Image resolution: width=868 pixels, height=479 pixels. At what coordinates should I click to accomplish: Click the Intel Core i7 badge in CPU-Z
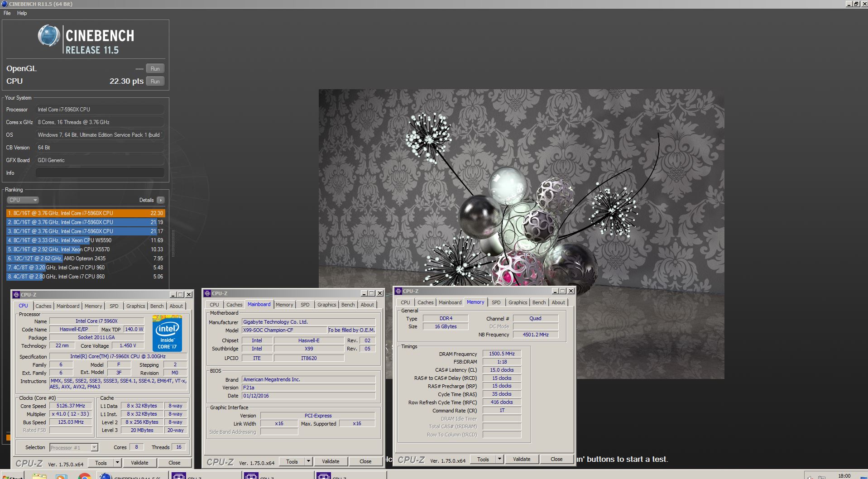click(x=167, y=334)
